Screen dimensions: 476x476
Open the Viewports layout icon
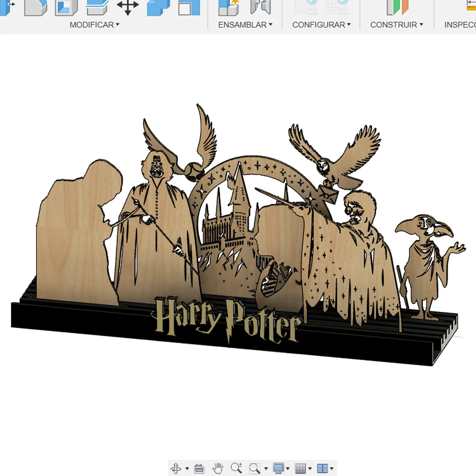click(322, 469)
